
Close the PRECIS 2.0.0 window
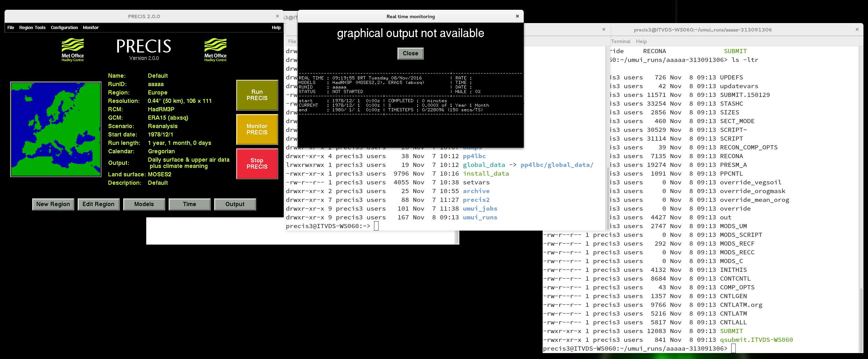(277, 16)
